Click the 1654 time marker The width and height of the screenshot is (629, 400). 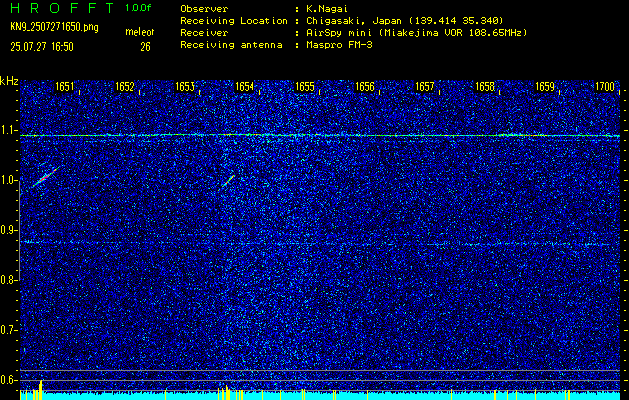[245, 87]
